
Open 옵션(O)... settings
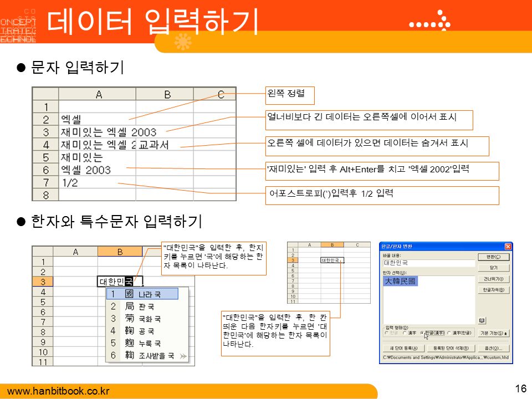pos(494,348)
